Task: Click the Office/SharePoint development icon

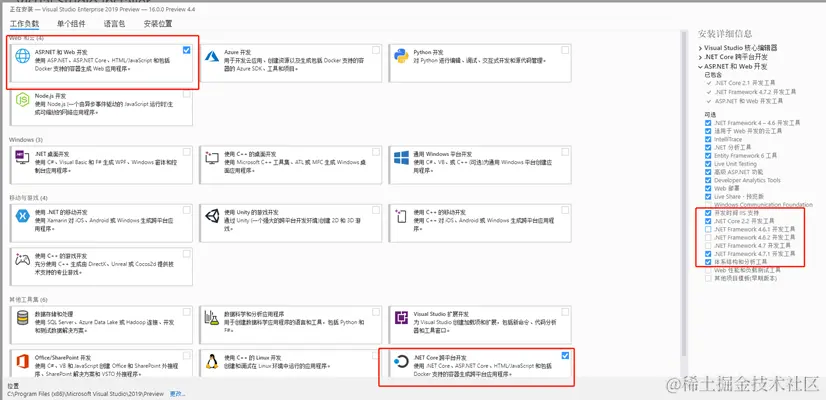Action: 23,362
